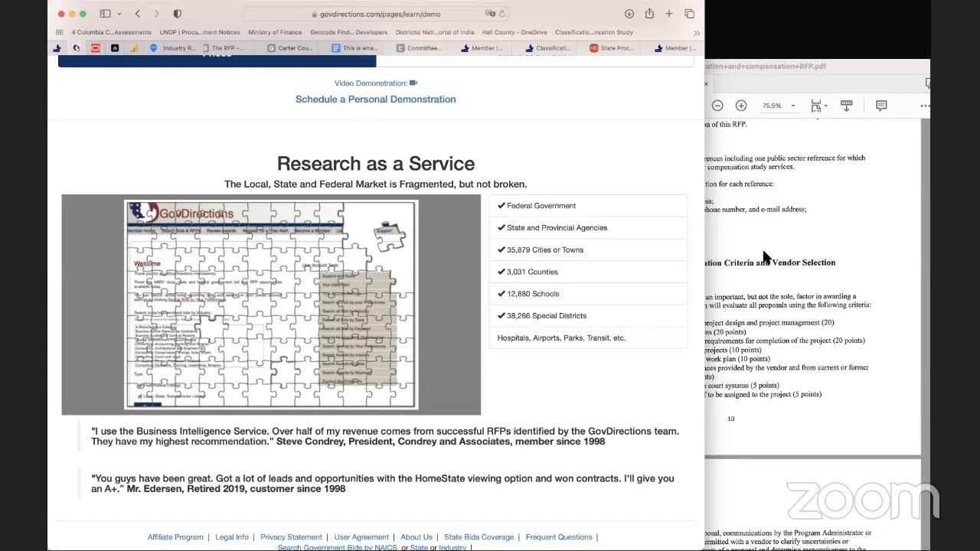Select the '38,266 Special Districts' item
980x551 pixels.
pyautogui.click(x=588, y=316)
